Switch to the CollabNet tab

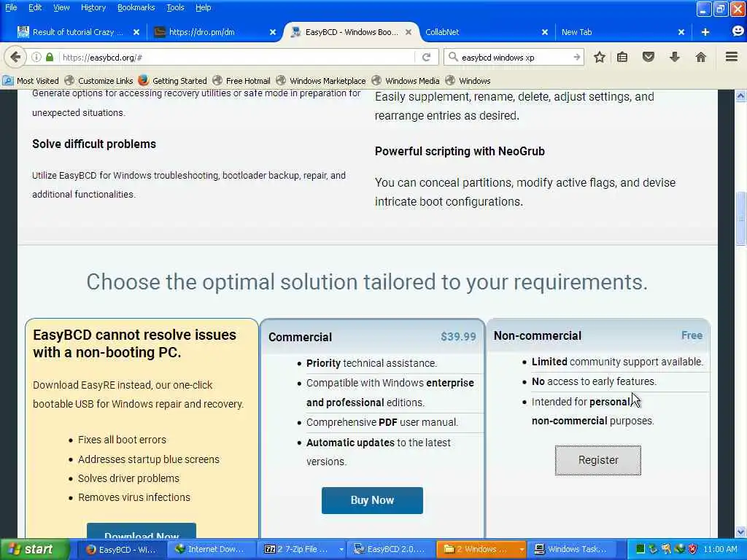tap(486, 32)
